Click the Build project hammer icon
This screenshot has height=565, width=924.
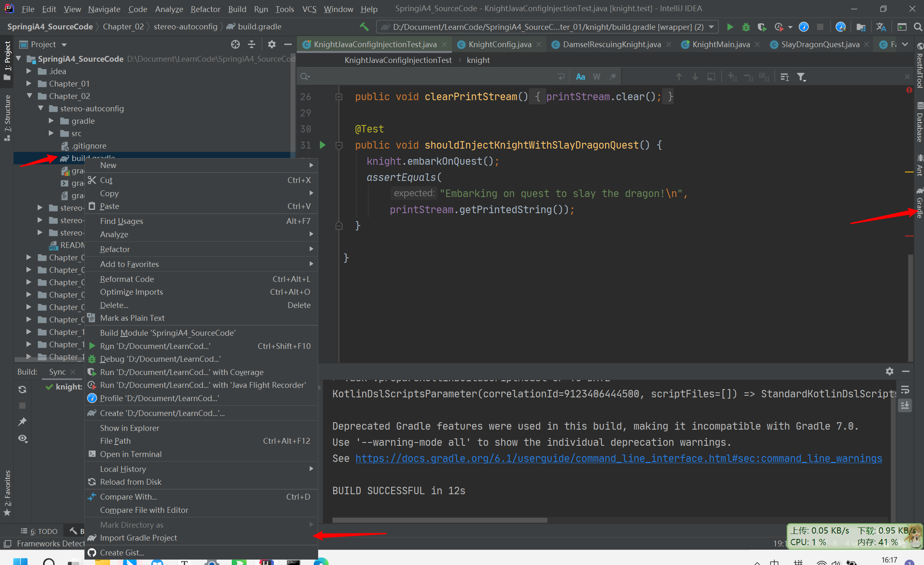click(x=364, y=27)
